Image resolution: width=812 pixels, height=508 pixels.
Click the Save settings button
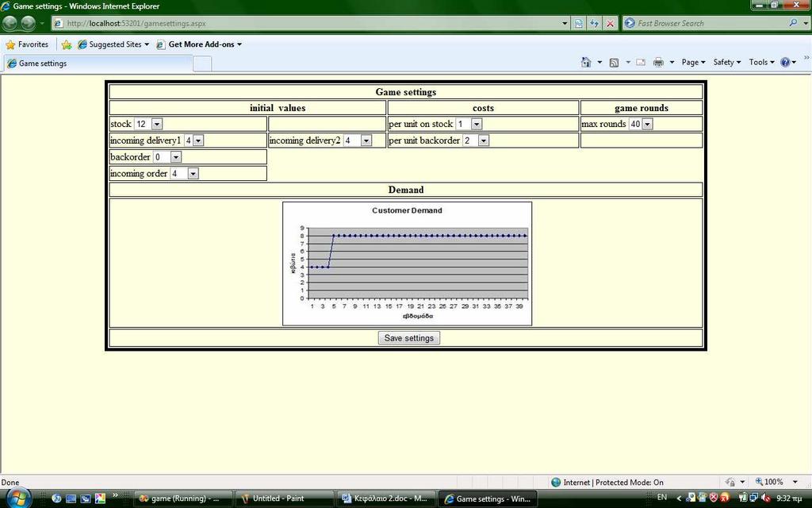tap(409, 338)
